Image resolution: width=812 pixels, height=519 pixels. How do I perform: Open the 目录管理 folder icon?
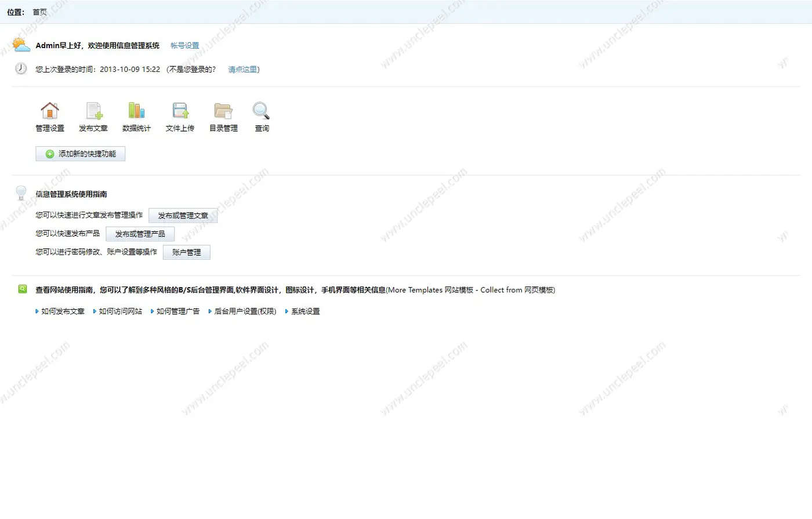pos(223,110)
